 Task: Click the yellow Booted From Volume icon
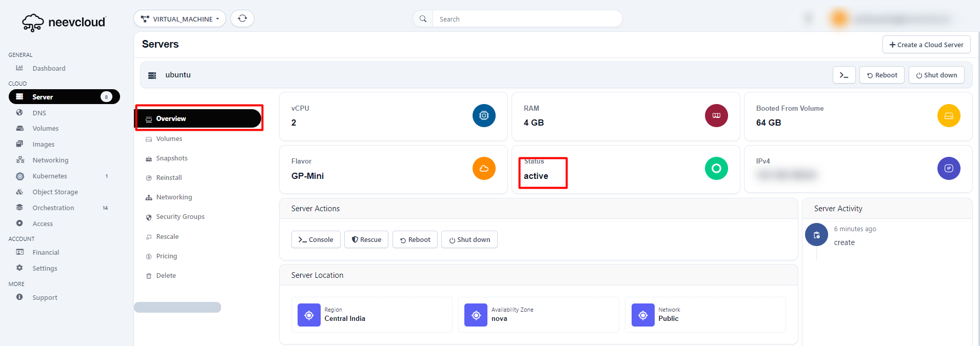948,116
